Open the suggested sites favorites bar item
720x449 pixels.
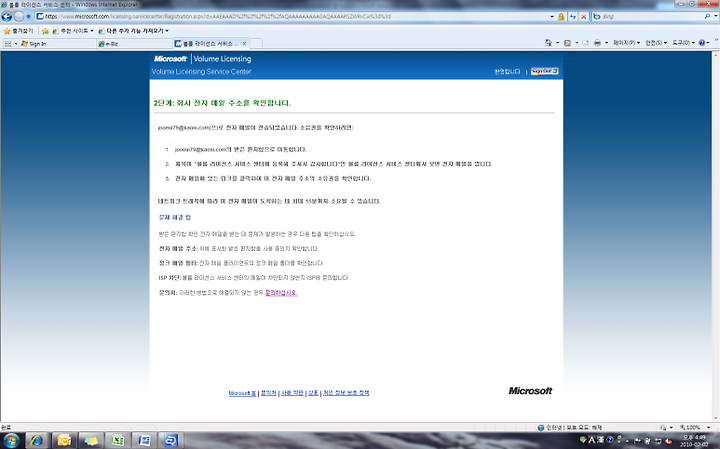point(73,31)
